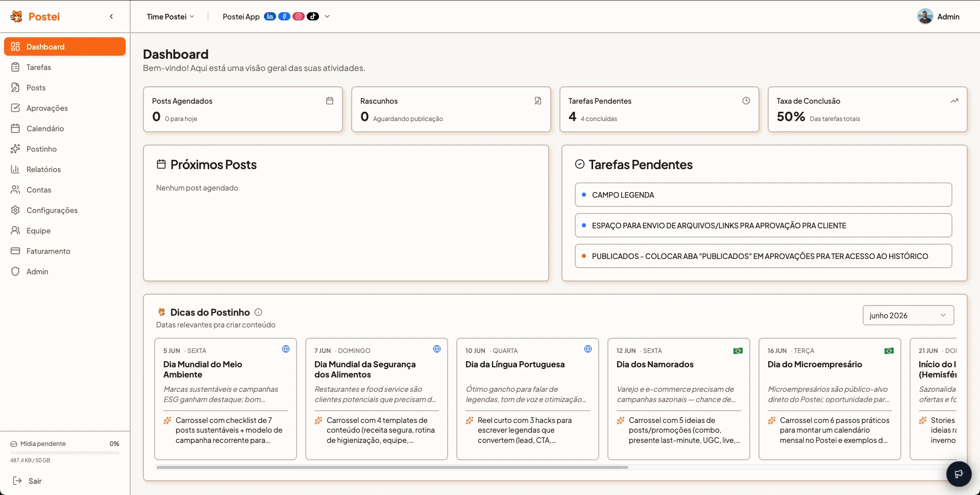This screenshot has height=495, width=980.
Task: Click the document icon in Rascunhos card
Action: pyautogui.click(x=538, y=101)
